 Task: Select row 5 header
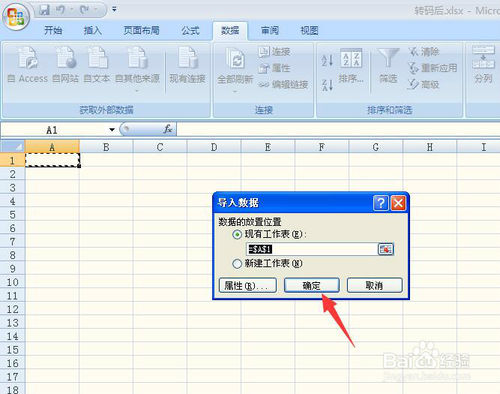click(12, 215)
